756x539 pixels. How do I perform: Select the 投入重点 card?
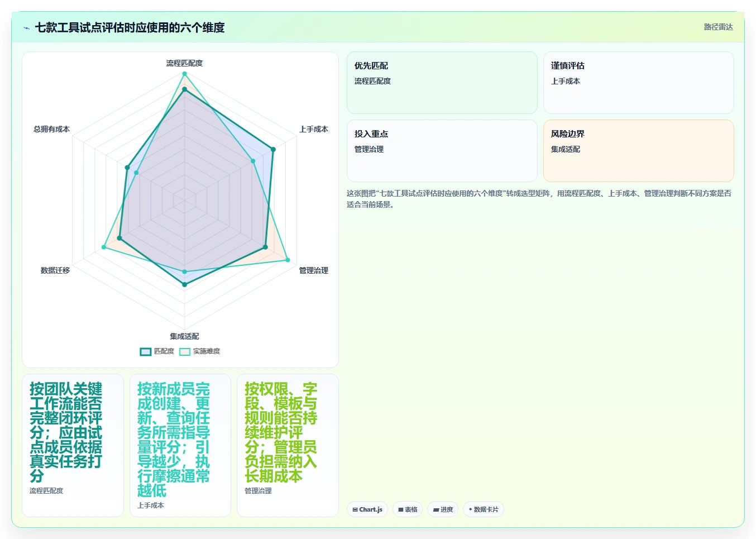[442, 151]
